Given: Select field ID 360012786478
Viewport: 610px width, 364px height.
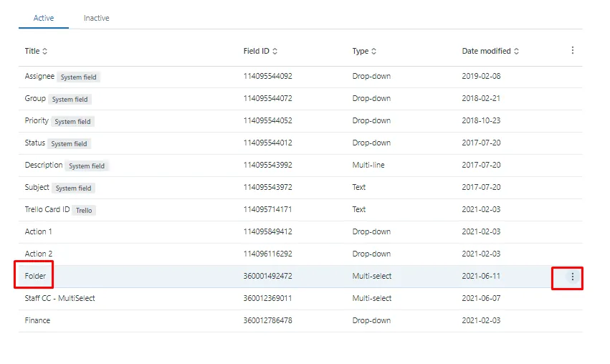Looking at the screenshot, I should click(267, 320).
